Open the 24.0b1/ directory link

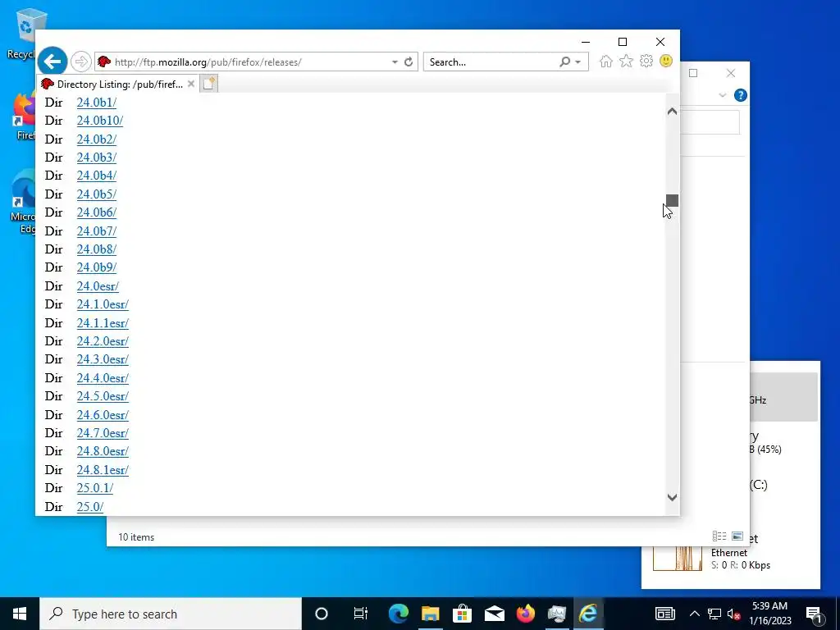pyautogui.click(x=97, y=103)
